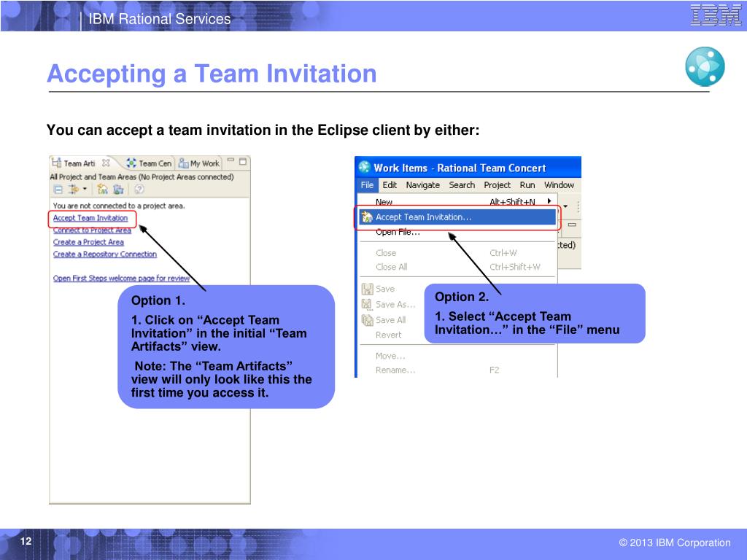
Task: Switch to the Team Central tab
Action: pyautogui.click(x=149, y=163)
